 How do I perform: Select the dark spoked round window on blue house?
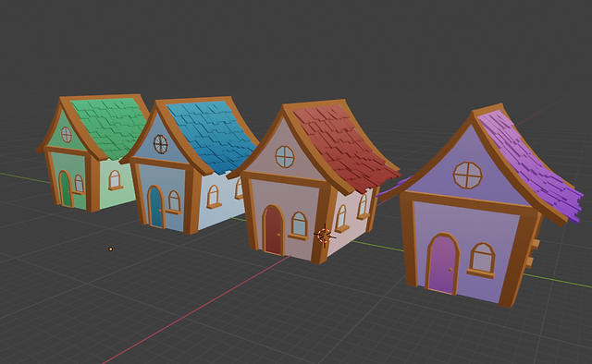tap(160, 144)
